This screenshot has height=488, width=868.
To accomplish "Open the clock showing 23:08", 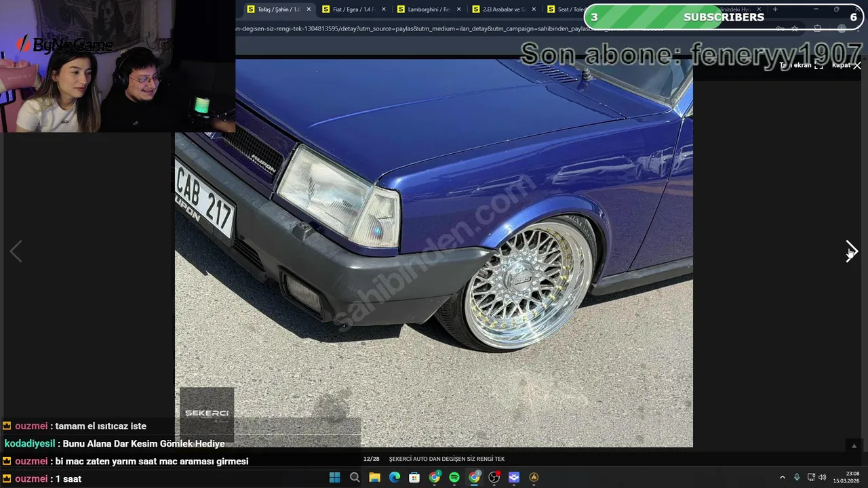I will [846, 477].
